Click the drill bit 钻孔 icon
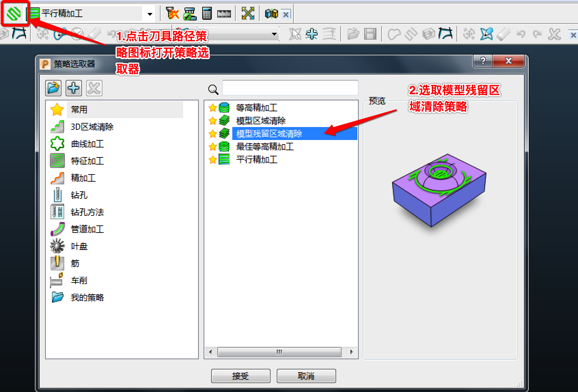This screenshot has width=578, height=392. (x=57, y=195)
